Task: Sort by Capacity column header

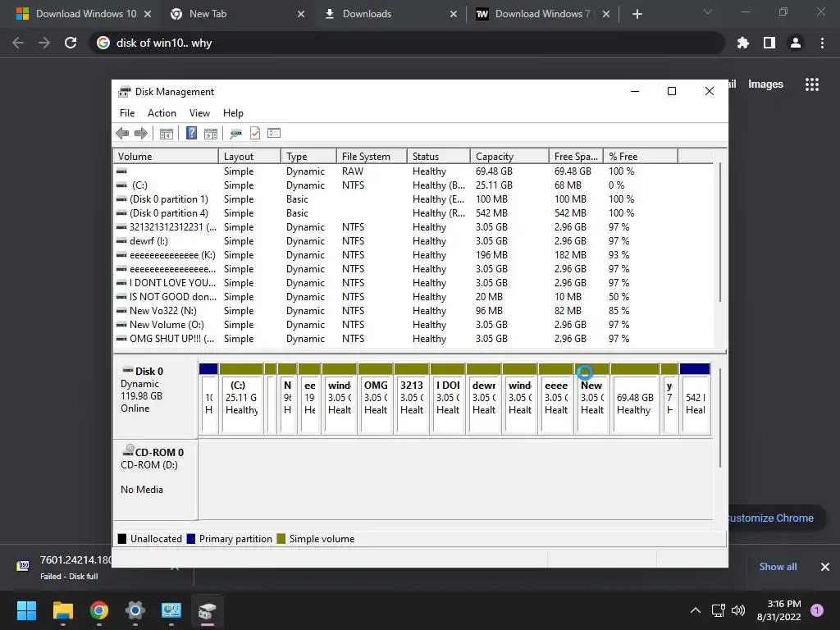Action: coord(509,157)
